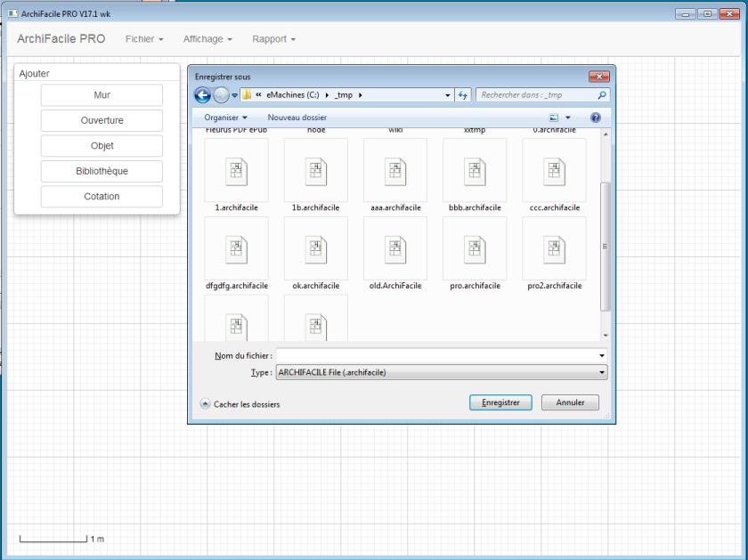
Task: Go back with the blue arrow button
Action: [x=202, y=95]
